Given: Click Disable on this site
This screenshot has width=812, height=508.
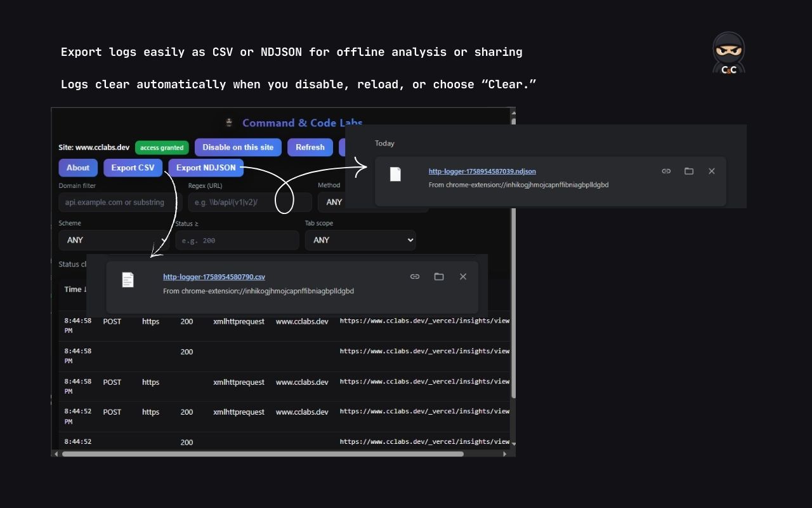Looking at the screenshot, I should 238,147.
